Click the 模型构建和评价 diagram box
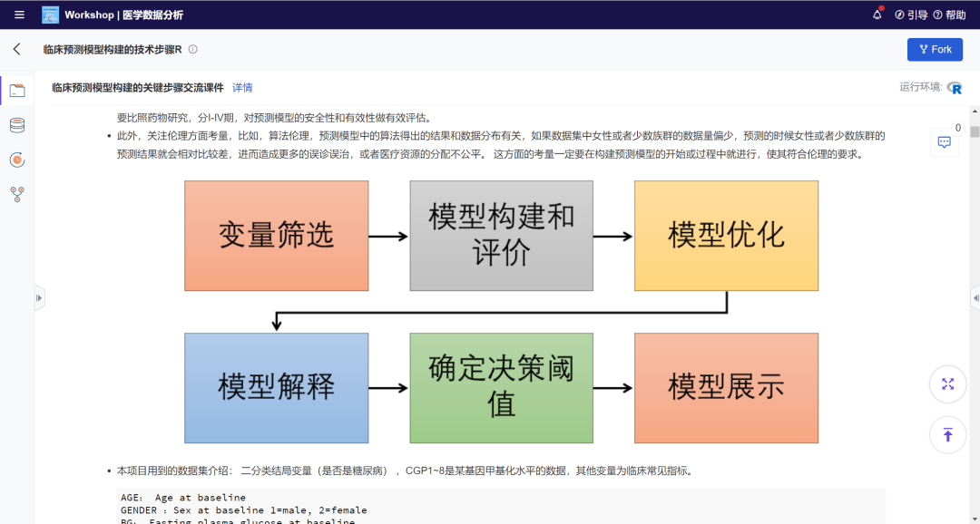980x524 pixels. (501, 236)
